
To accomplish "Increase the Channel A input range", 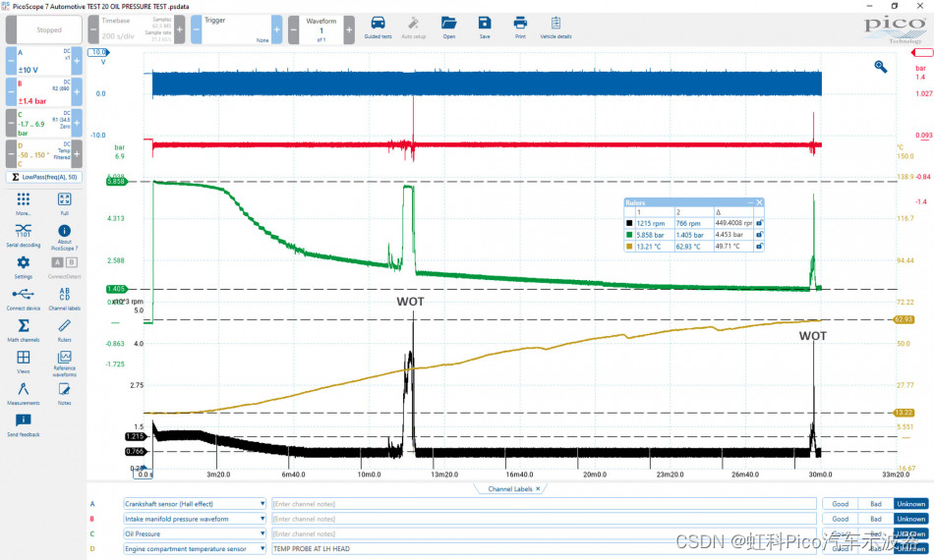I will (x=77, y=62).
